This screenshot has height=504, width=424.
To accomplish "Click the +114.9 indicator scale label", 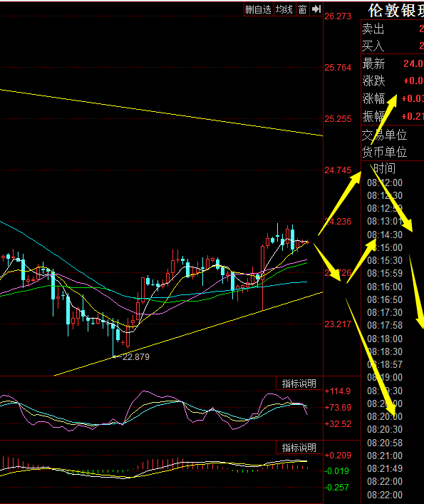I will [338, 391].
